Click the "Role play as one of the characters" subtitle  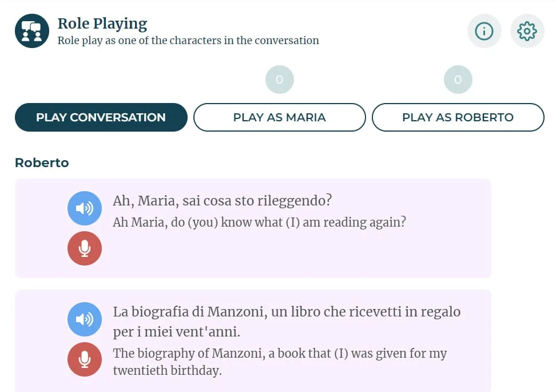pos(188,41)
